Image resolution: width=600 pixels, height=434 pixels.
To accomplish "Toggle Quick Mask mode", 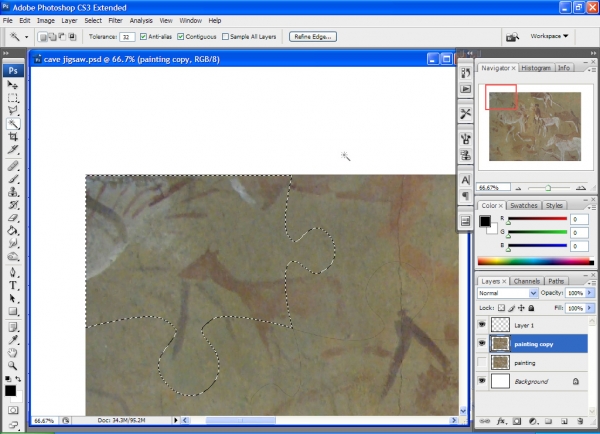I will point(13,410).
